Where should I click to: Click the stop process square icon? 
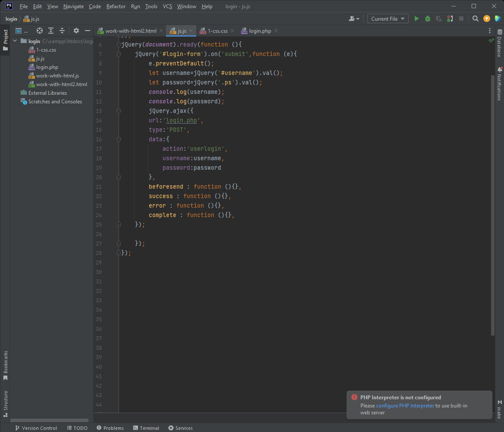[461, 19]
